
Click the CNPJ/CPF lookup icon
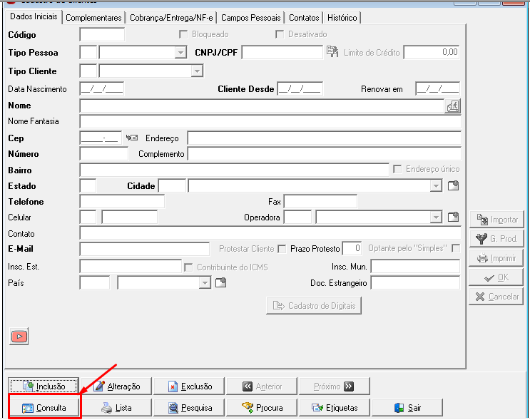[x=332, y=51]
